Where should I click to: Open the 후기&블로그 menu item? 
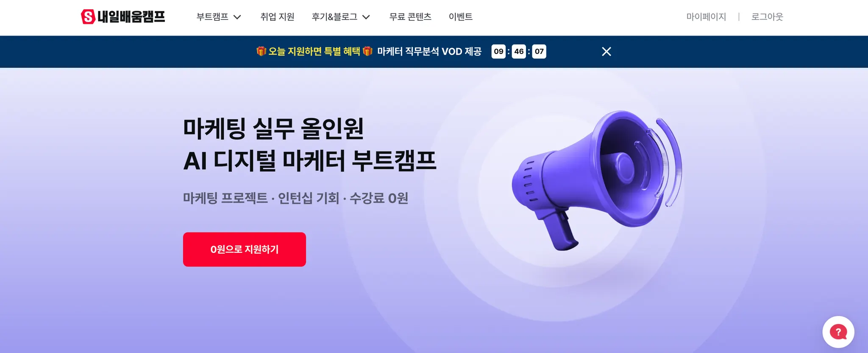pyautogui.click(x=334, y=17)
